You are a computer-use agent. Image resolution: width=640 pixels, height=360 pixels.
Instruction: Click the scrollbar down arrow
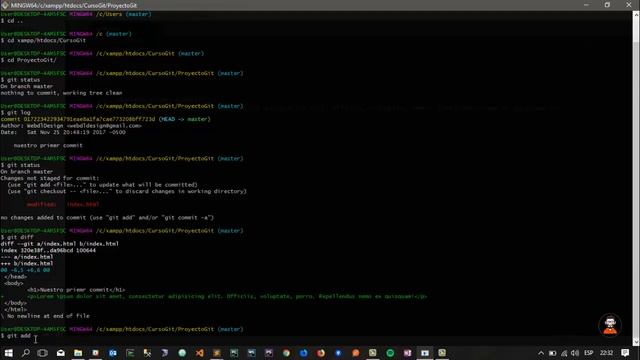(636, 342)
